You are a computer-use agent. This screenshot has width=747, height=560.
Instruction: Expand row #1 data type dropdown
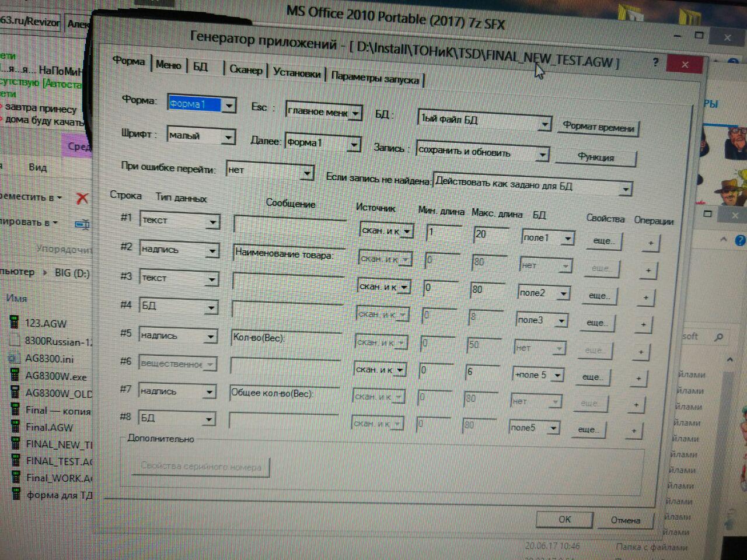212,222
